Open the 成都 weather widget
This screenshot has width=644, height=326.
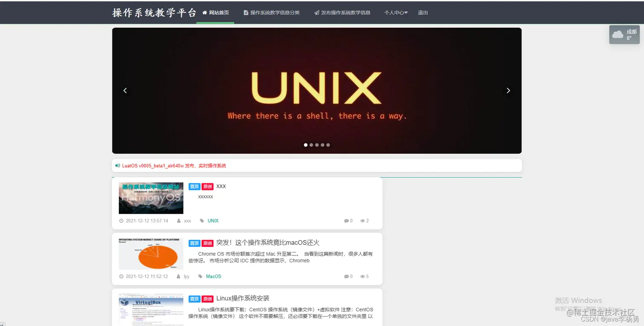[624, 34]
